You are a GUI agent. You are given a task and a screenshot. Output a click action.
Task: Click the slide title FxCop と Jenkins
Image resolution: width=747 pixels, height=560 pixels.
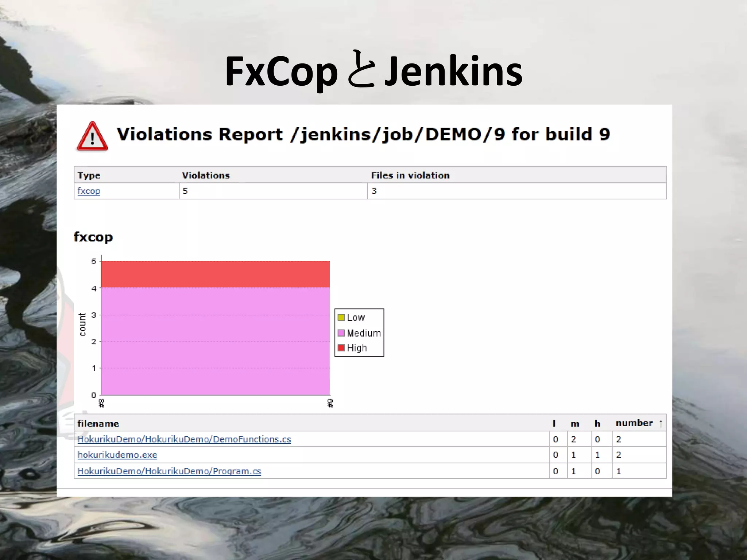pyautogui.click(x=373, y=71)
